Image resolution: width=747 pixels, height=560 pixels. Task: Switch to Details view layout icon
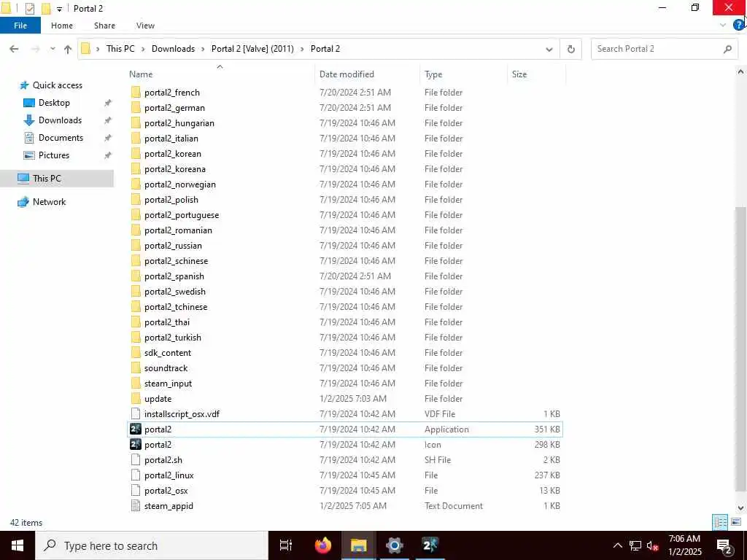pos(720,522)
